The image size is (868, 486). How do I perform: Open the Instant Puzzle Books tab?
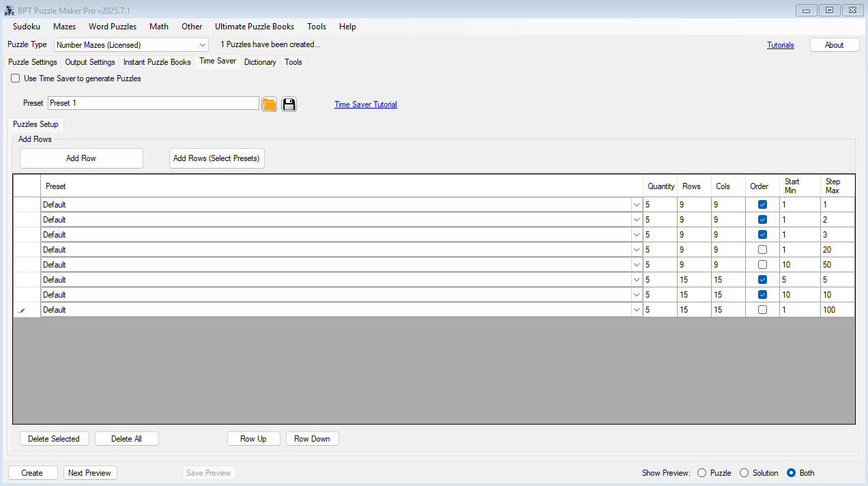(x=157, y=62)
